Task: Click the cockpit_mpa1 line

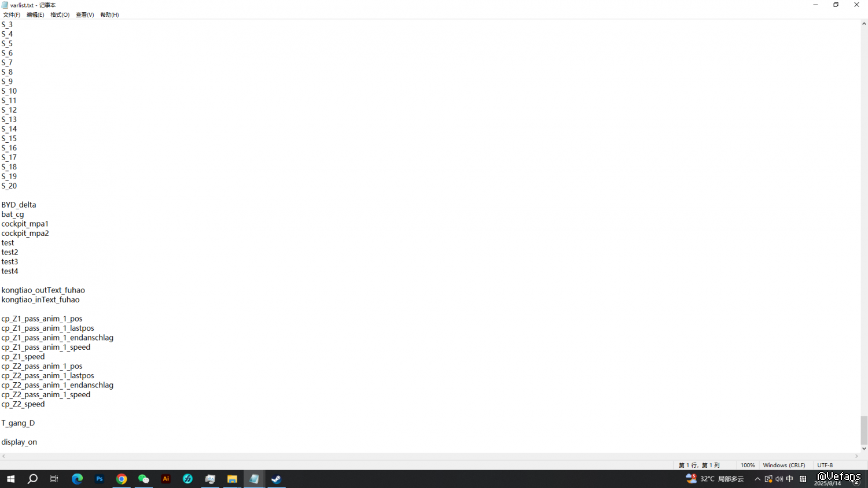Action: [x=25, y=224]
